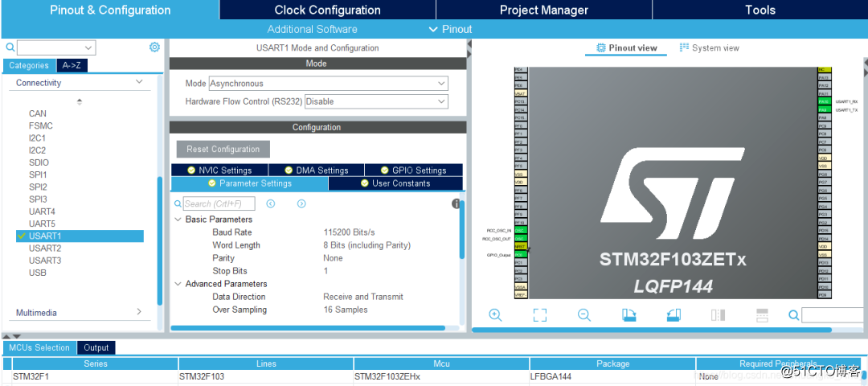Open the NVIC Settings tab

219,170
